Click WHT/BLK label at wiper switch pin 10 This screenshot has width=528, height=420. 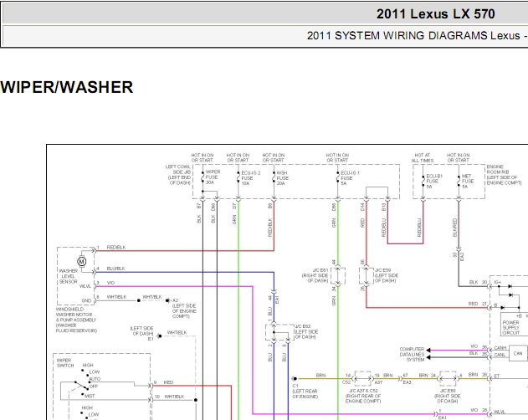click(174, 397)
